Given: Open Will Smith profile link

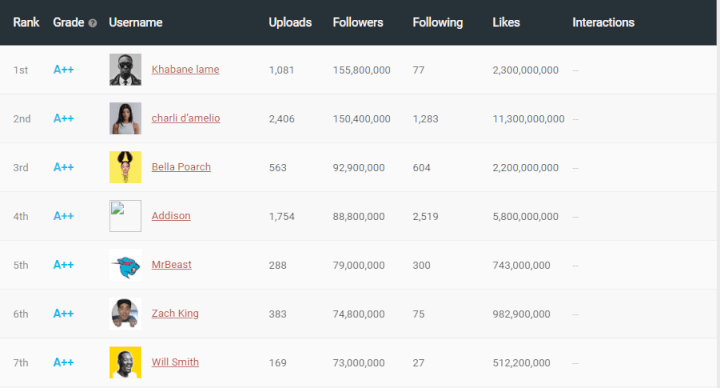Looking at the screenshot, I should (175, 362).
